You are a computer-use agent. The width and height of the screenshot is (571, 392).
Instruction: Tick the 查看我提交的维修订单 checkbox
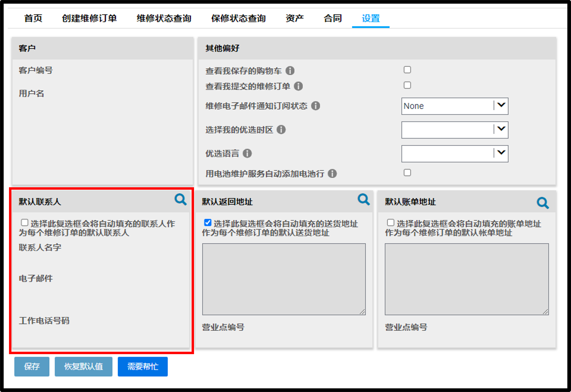[407, 85]
